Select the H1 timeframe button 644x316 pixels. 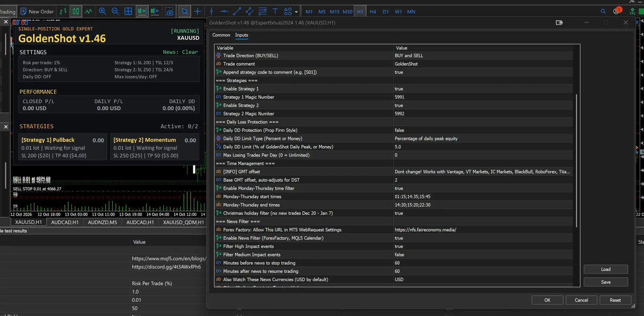pyautogui.click(x=360, y=11)
